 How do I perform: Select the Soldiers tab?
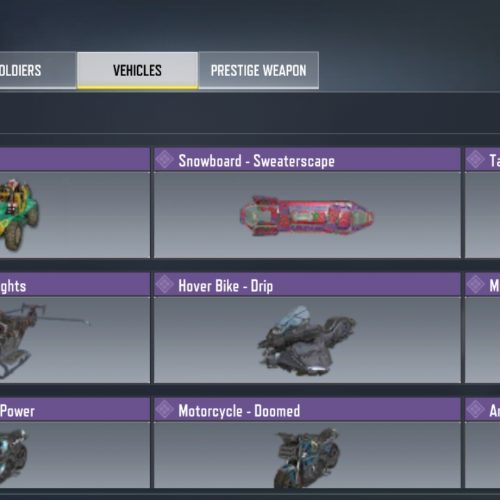(38, 70)
